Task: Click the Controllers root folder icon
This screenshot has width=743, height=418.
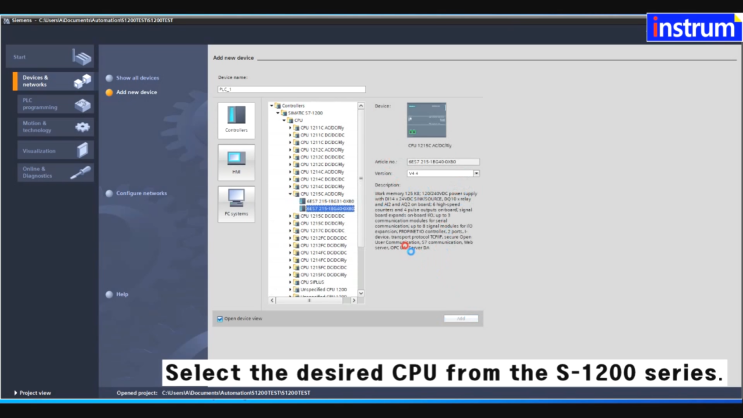Action: click(278, 106)
